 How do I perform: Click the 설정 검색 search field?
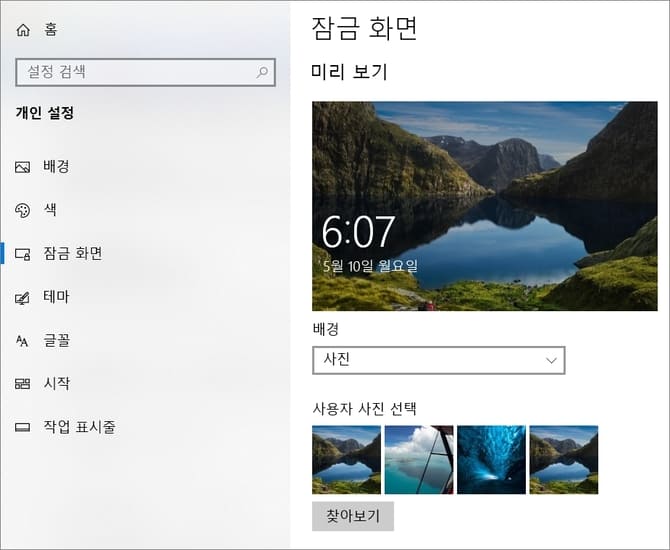point(145,72)
